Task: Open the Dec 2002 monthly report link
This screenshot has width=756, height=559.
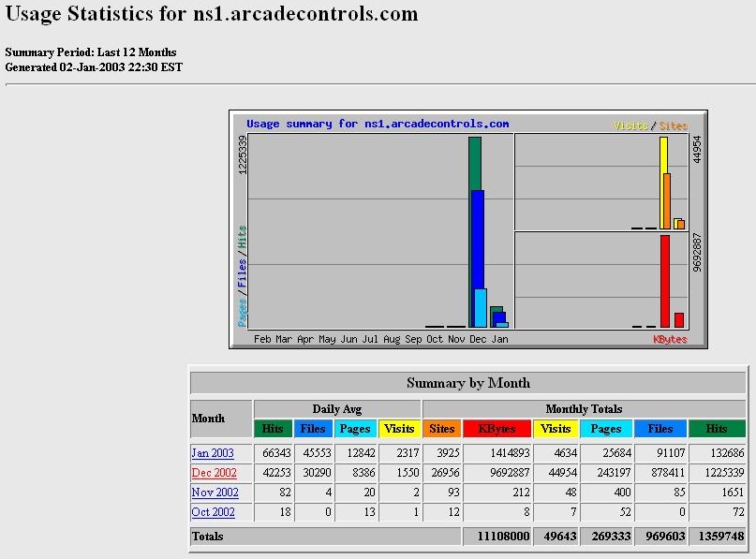Action: [215, 473]
